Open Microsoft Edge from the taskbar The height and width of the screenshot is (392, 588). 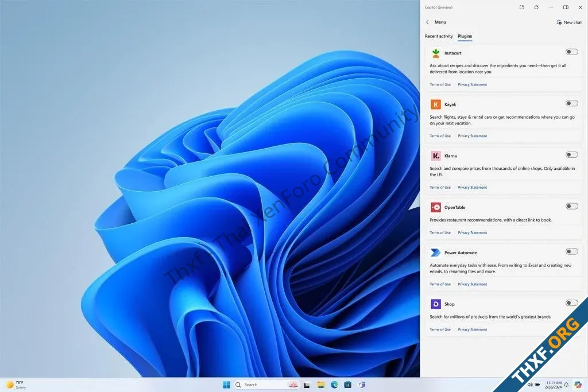[334, 385]
